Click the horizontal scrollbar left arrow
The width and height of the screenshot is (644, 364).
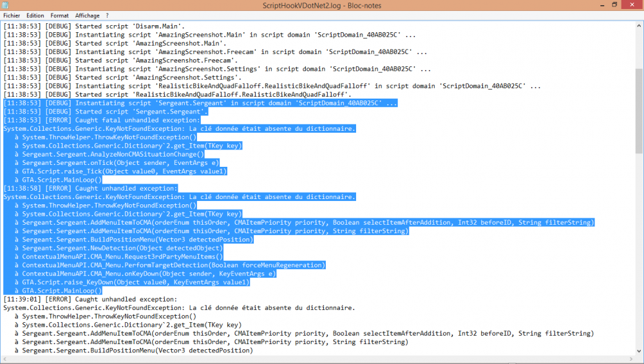pos(5,359)
